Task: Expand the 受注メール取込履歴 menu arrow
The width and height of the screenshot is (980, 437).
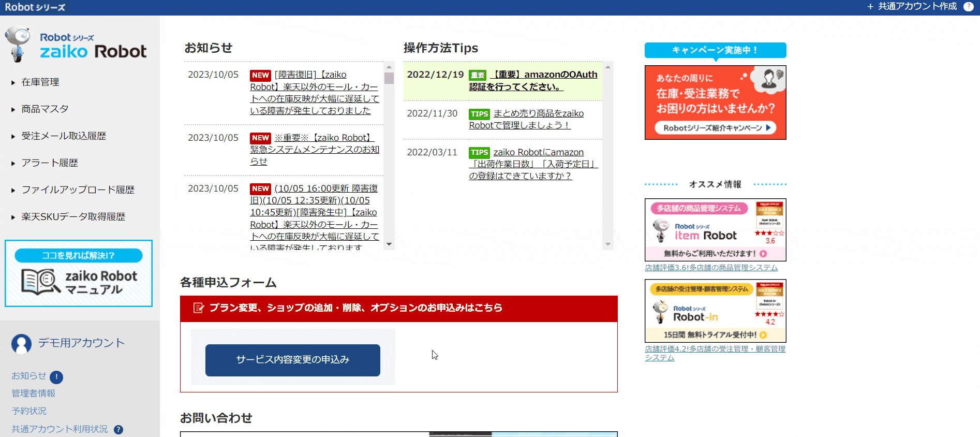Action: pyautogui.click(x=13, y=136)
